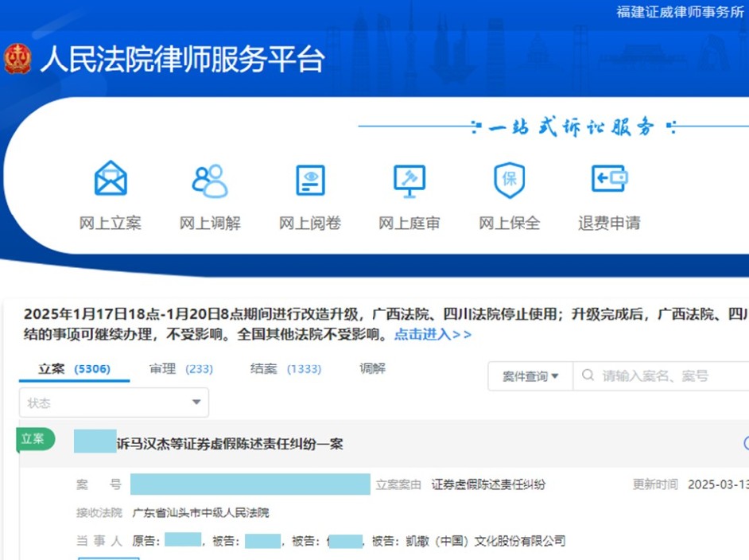Viewport: 749px width, 560px height.
Task: Switch to the 调解 tab
Action: coord(373,368)
